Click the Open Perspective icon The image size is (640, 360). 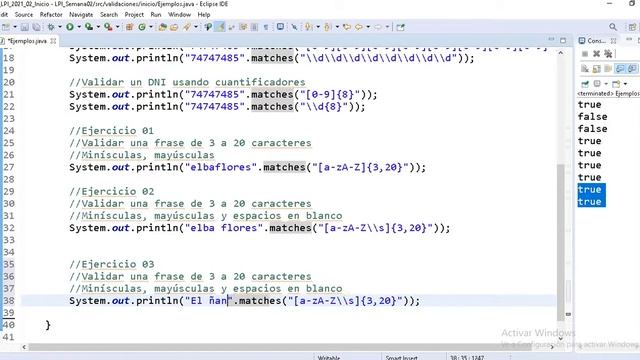coord(632,27)
